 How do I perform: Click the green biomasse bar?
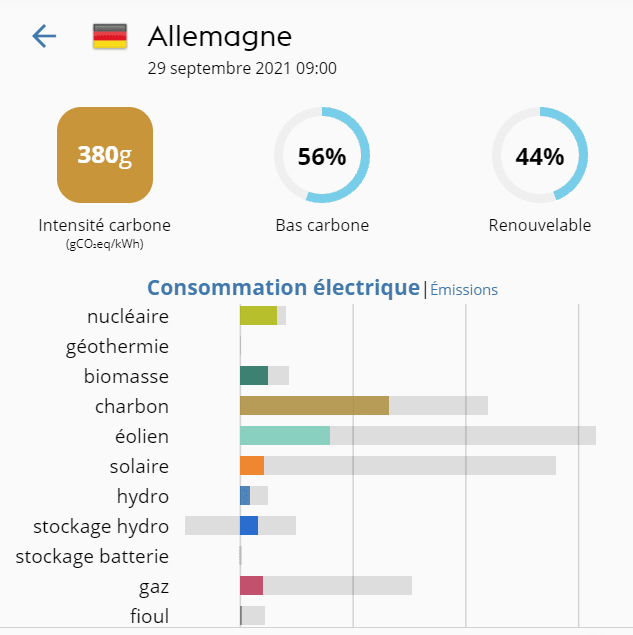point(254,376)
